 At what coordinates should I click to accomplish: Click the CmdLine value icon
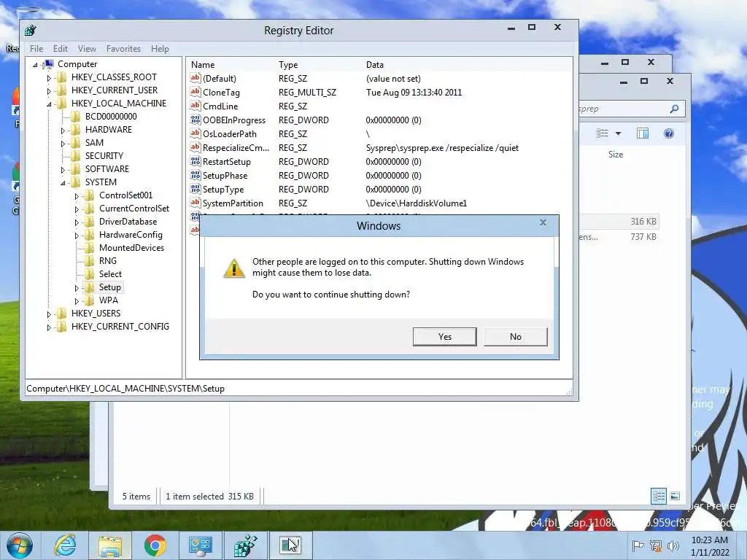click(196, 106)
